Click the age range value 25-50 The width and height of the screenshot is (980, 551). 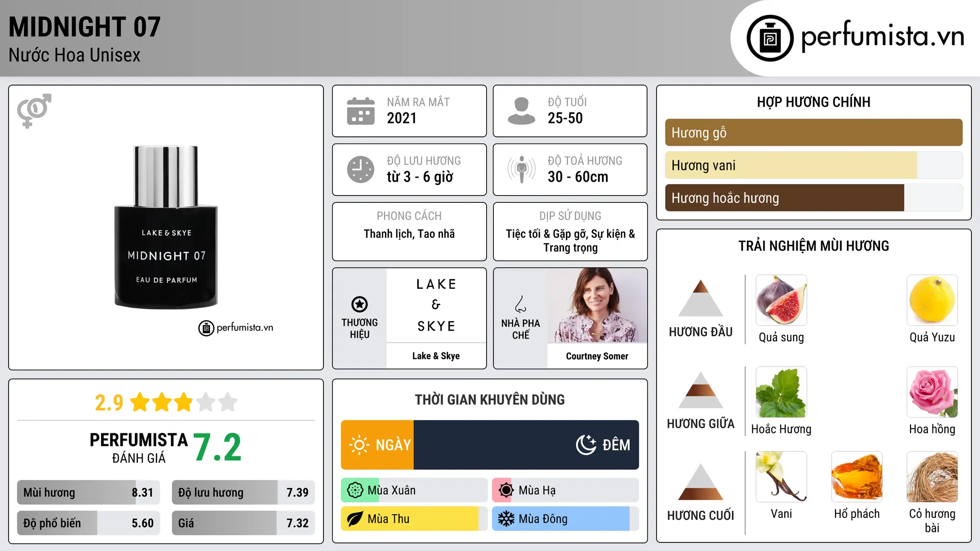[x=565, y=118]
